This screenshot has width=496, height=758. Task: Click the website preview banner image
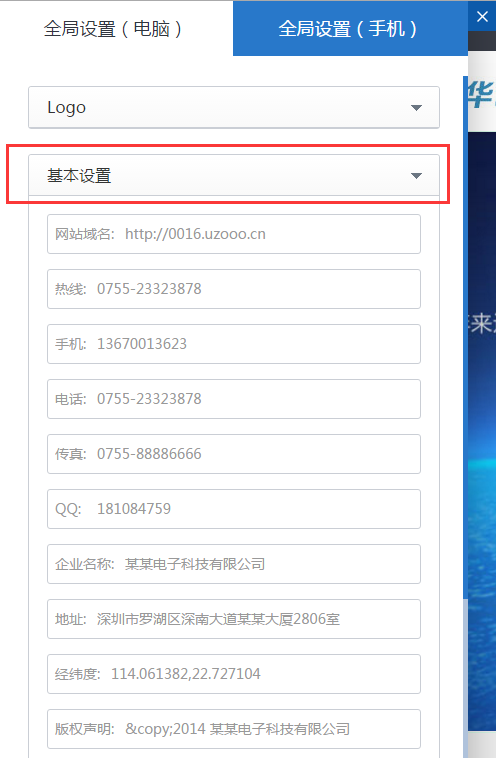pyautogui.click(x=482, y=430)
